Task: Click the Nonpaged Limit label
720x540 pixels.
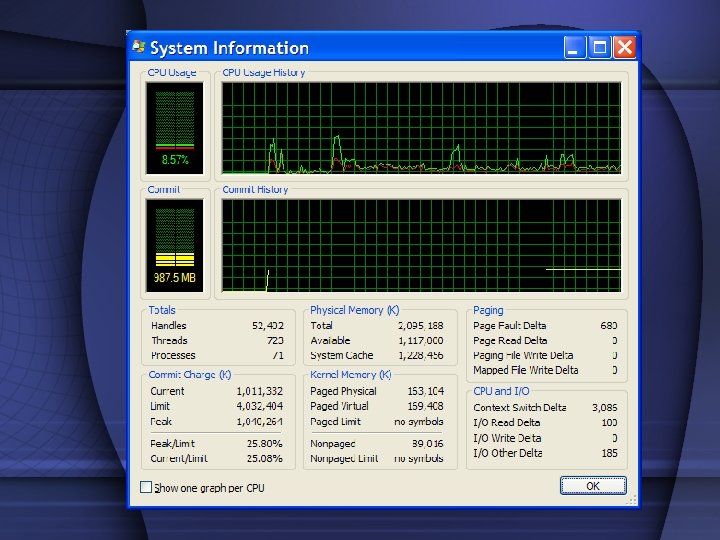Action: coord(344,458)
